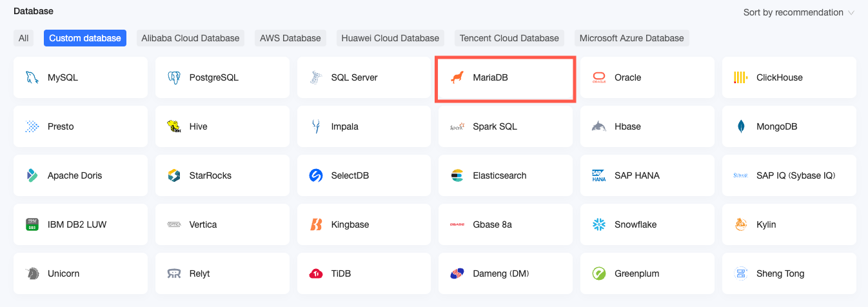Pick the Sheng Tong label

coord(780,273)
